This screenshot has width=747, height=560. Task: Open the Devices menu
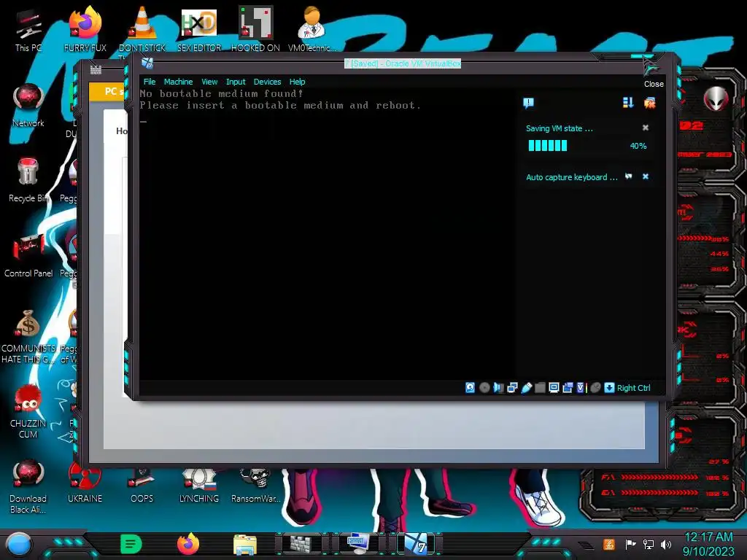point(267,82)
